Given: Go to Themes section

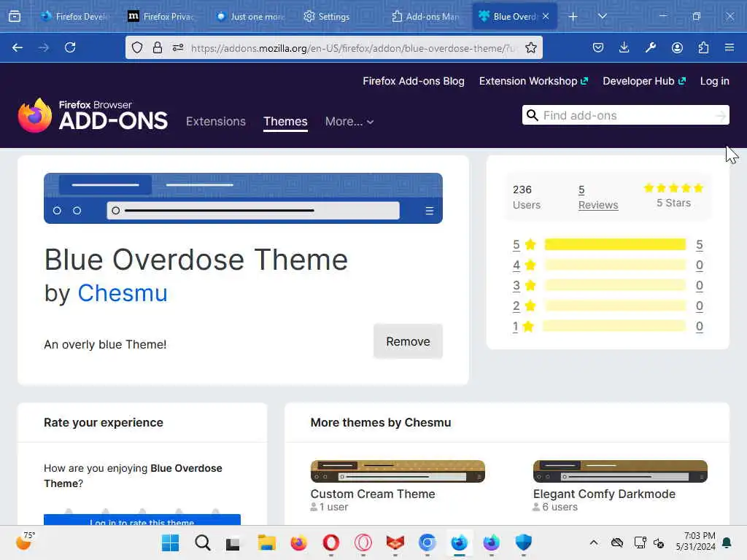Looking at the screenshot, I should point(285,122).
